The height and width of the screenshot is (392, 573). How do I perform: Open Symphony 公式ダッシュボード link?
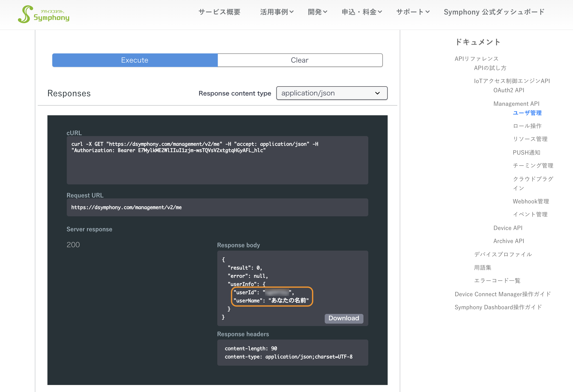tap(494, 12)
